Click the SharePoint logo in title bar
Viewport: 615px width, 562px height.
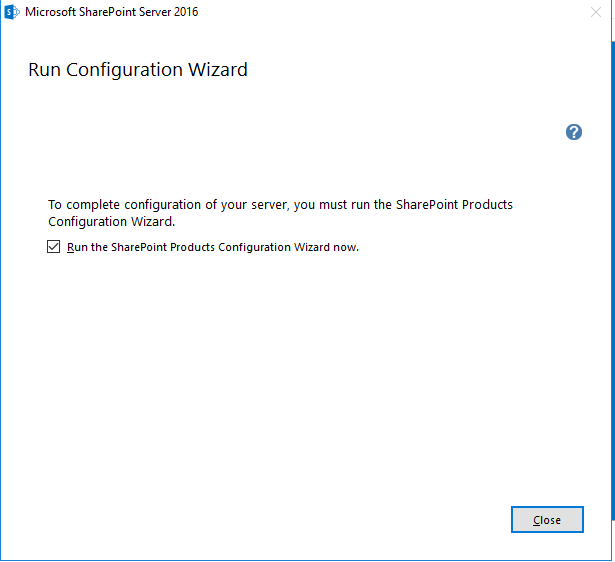coord(12,12)
